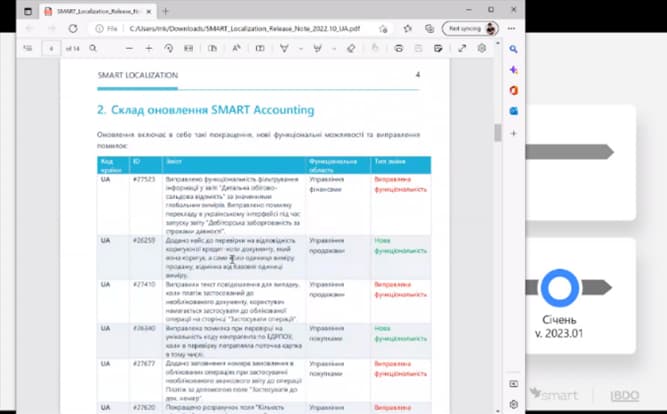Open the Edge sidebar Search
Image resolution: width=667 pixels, height=414 pixels.
pyautogui.click(x=513, y=49)
